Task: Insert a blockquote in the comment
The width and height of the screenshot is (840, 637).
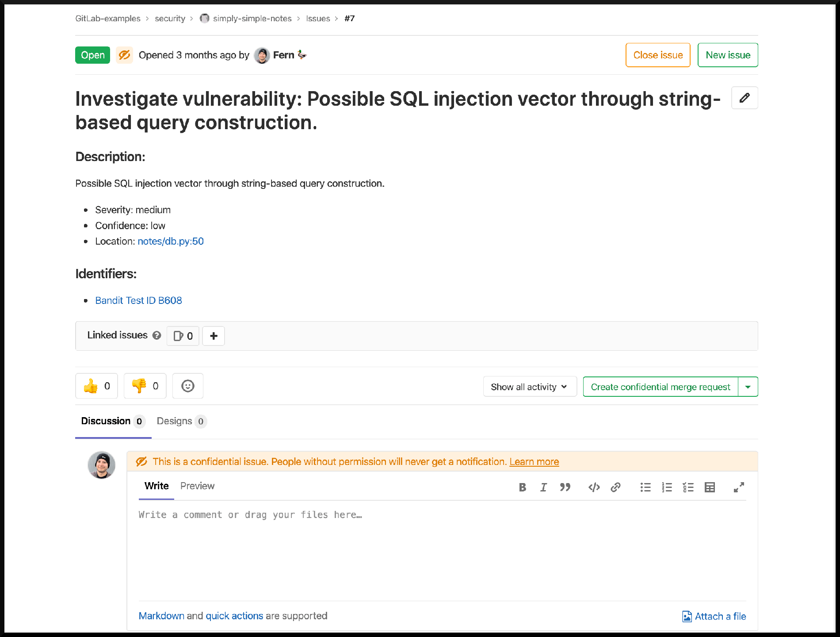Action: 565,487
